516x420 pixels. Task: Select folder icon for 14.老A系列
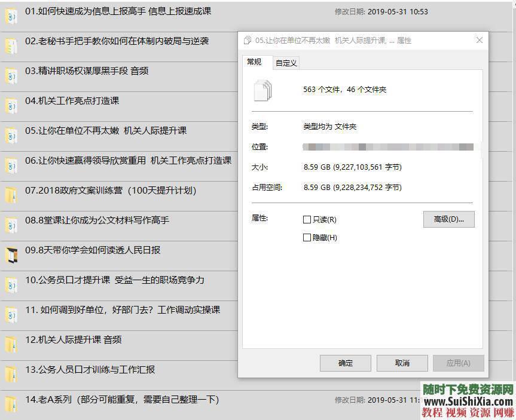pos(11,405)
